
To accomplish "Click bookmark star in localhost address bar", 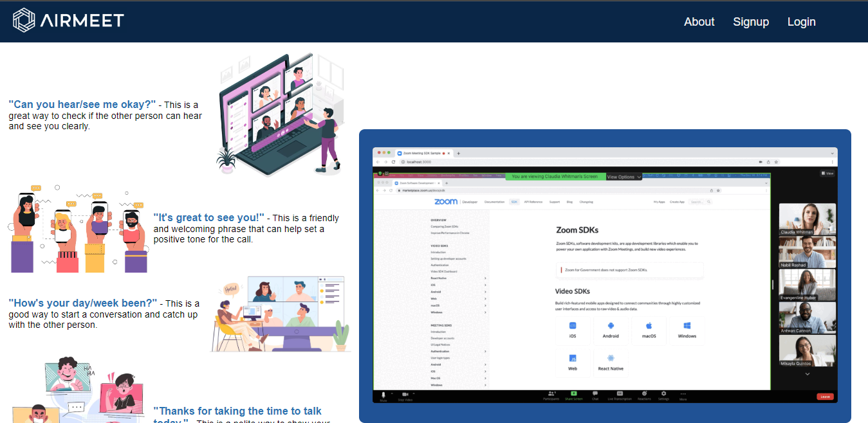I will 775,162.
